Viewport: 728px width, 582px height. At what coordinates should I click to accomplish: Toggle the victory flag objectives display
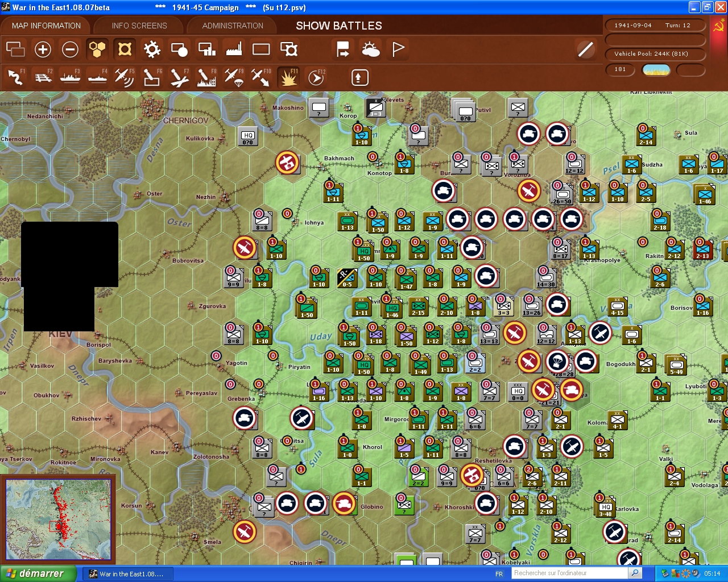[398, 50]
